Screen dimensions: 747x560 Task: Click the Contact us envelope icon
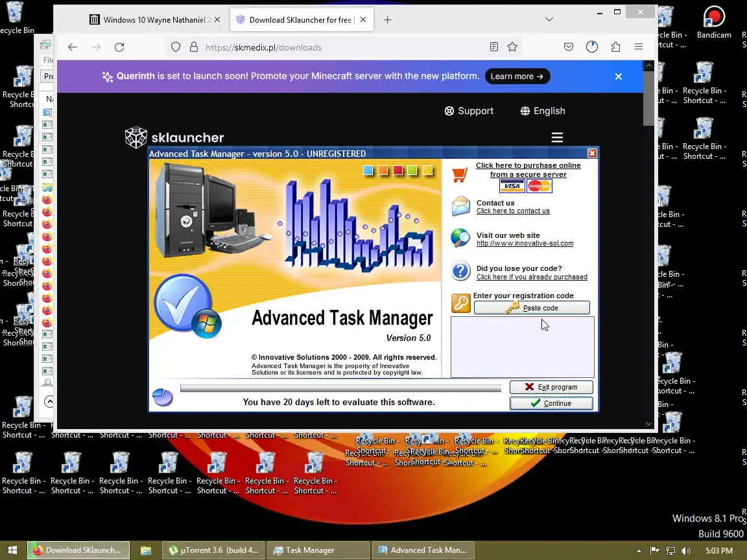(460, 206)
